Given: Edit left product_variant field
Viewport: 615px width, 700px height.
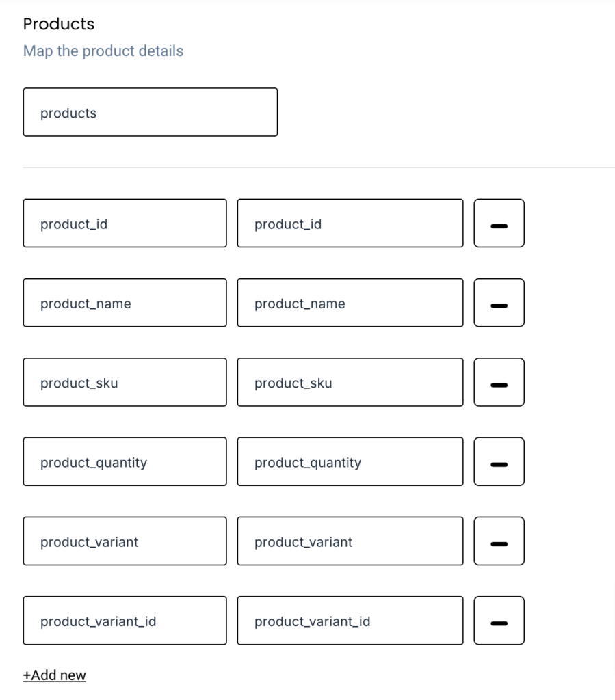Looking at the screenshot, I should click(125, 541).
